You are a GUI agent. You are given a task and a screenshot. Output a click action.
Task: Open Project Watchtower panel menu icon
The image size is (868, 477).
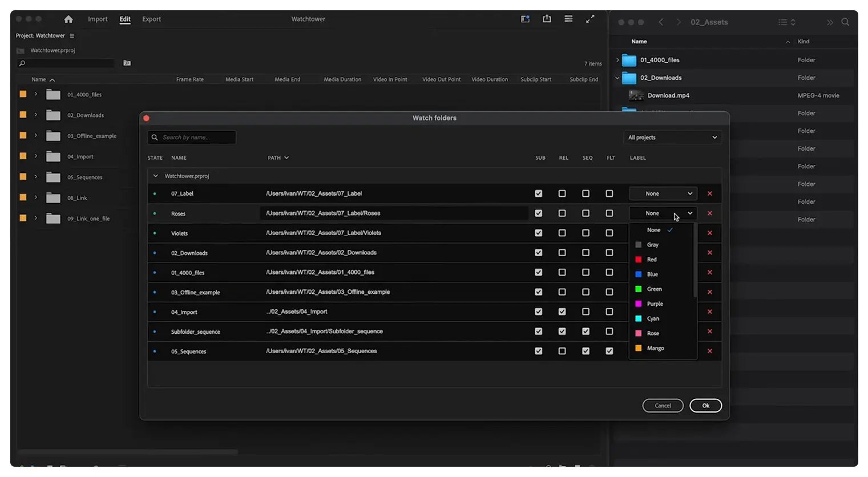(72, 36)
